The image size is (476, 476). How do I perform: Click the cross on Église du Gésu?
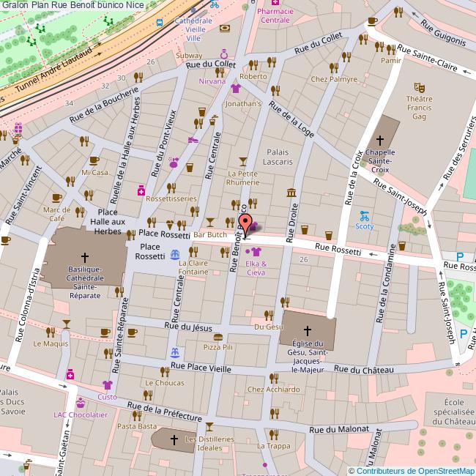click(307, 330)
